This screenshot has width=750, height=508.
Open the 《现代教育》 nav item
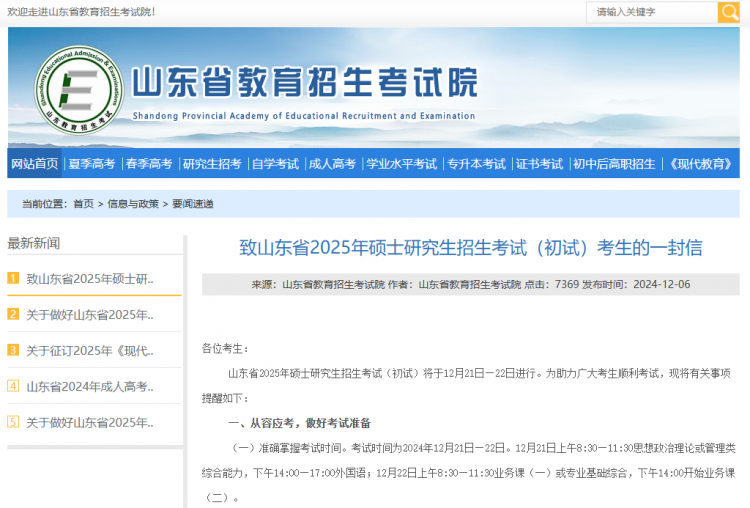coord(700,164)
